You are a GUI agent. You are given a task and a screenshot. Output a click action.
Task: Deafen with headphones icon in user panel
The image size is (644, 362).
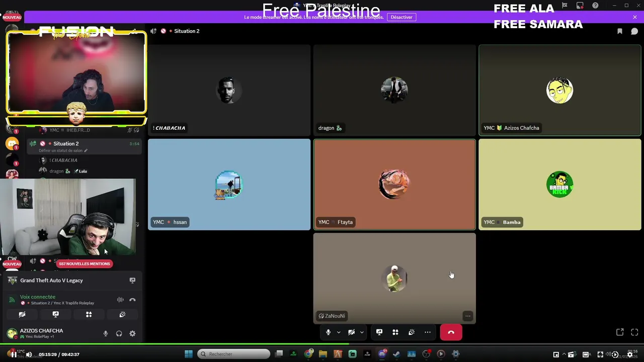(119, 334)
